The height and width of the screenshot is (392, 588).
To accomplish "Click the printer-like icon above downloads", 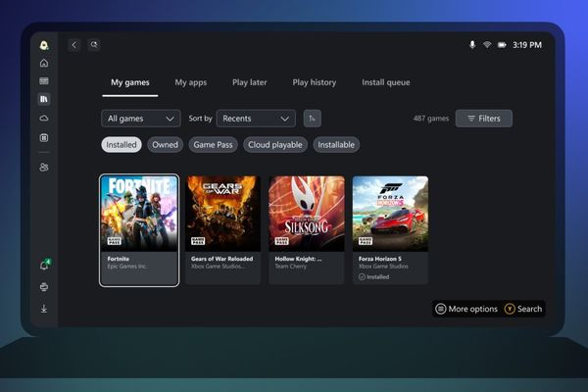I will pos(44,287).
